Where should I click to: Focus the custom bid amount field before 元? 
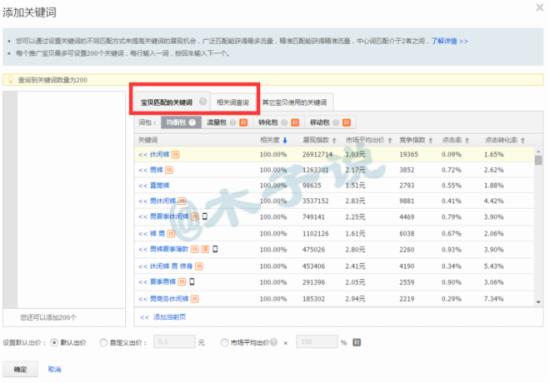click(x=174, y=342)
